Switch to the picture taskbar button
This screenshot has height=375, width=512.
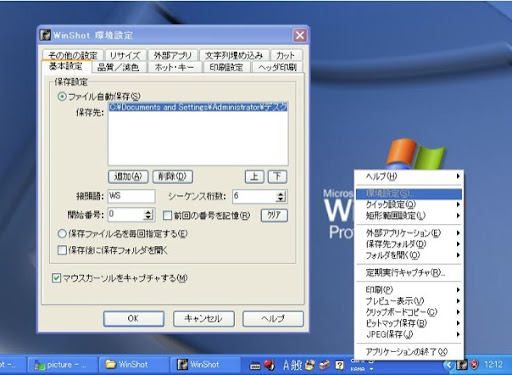pyautogui.click(x=62, y=365)
